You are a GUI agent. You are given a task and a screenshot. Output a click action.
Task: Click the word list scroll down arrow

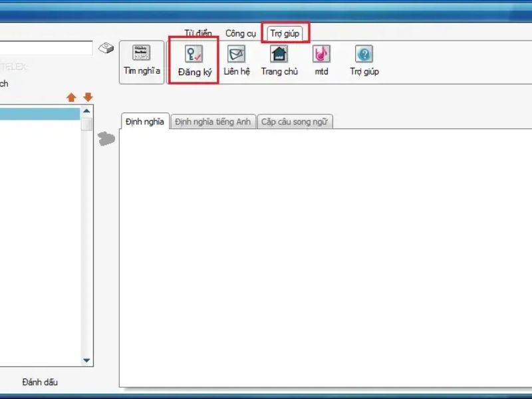[x=86, y=360]
